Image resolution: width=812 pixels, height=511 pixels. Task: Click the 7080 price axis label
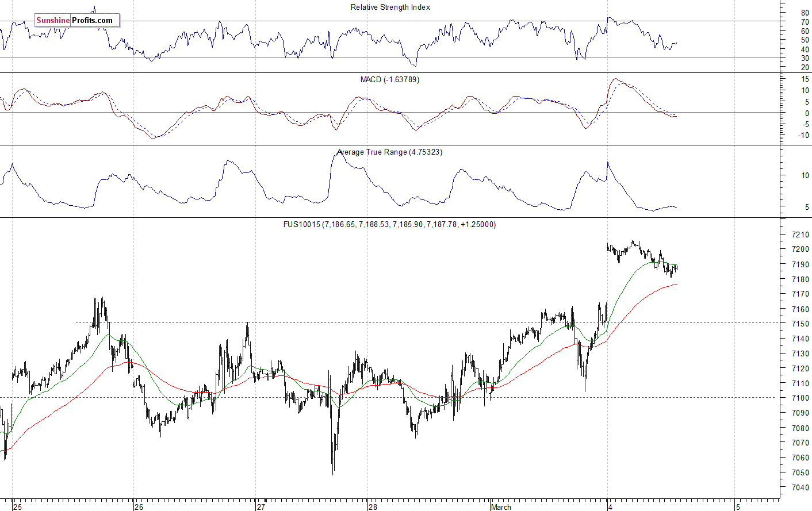click(x=800, y=428)
